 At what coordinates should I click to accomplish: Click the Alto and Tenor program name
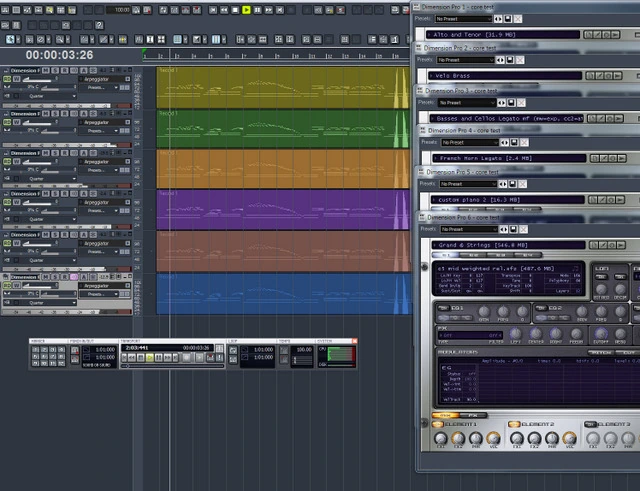pyautogui.click(x=474, y=35)
